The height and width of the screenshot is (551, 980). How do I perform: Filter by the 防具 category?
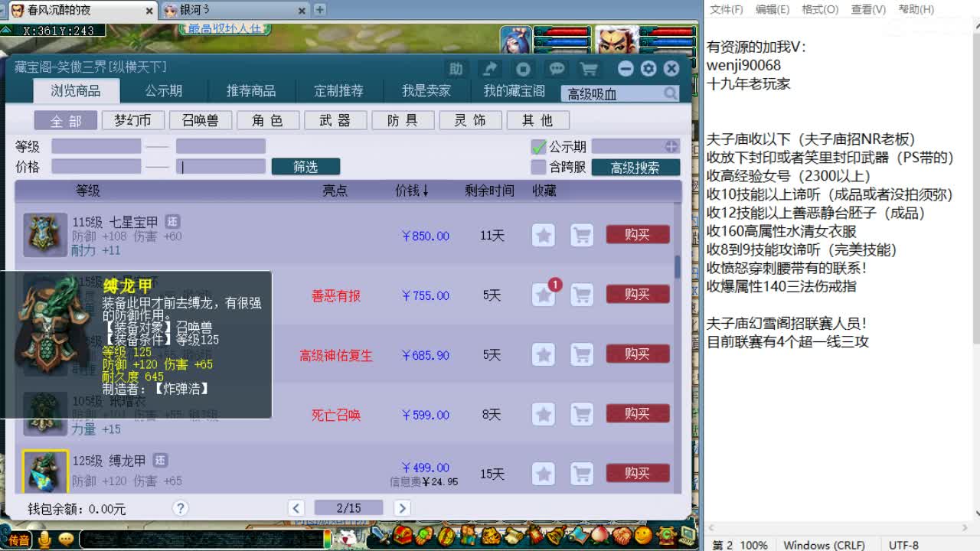click(403, 121)
